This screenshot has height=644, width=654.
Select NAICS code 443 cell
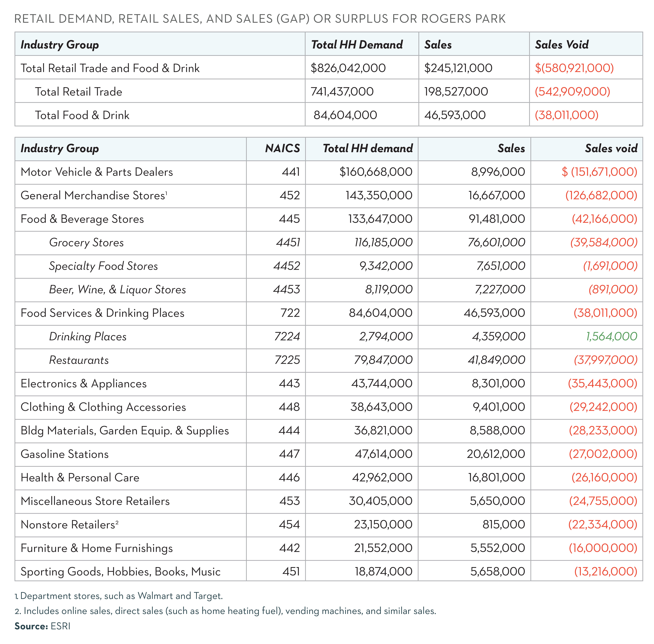tap(289, 384)
